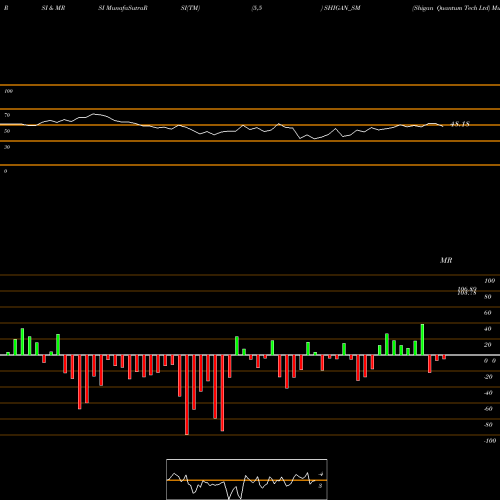Click the ') SHIGAN_SM' symbol text
500x500 pixels.
pos(340,8)
